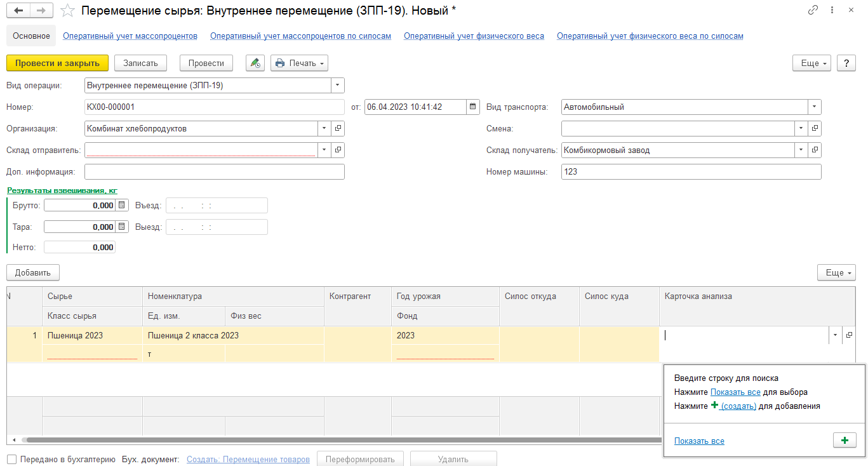The height and width of the screenshot is (466, 868).
Task: Click the green pen icon in the toolbar
Action: coord(255,63)
